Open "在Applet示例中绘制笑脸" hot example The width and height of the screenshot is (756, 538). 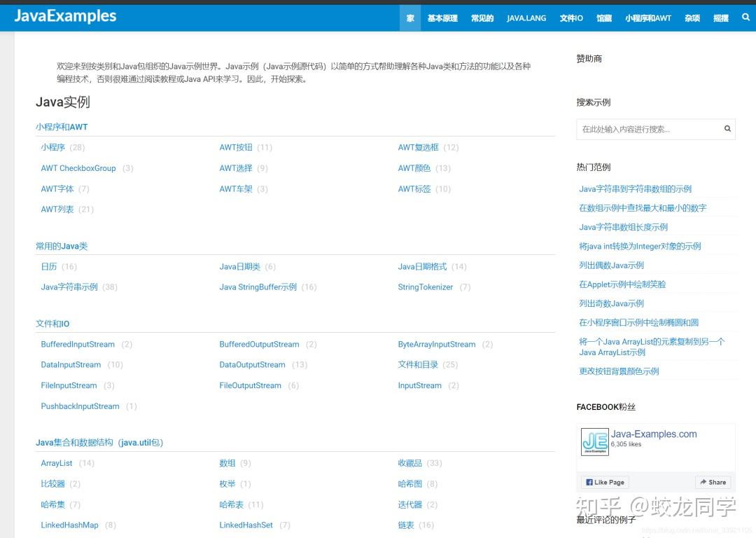point(624,284)
